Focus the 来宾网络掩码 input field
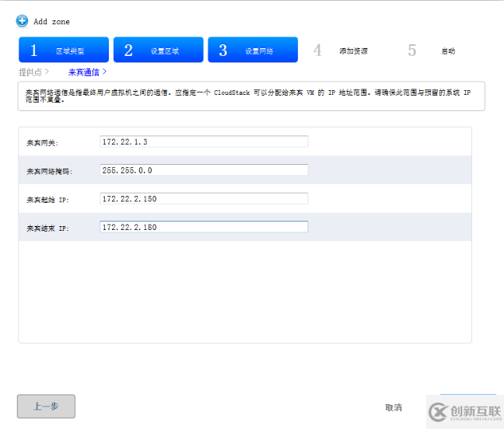 [x=204, y=170]
